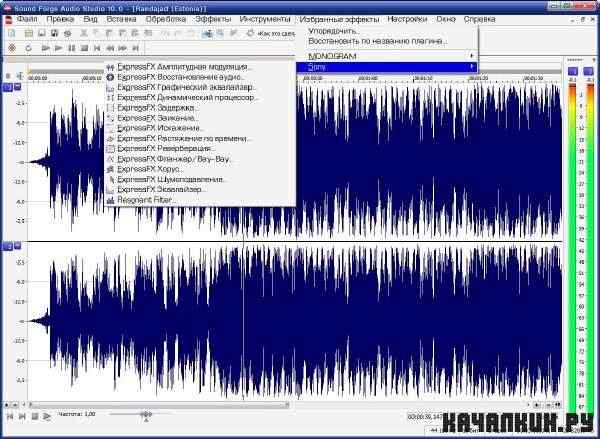Select ExpressFX Фланжер / Вау-Вау...
600x439 pixels.
(x=200, y=159)
